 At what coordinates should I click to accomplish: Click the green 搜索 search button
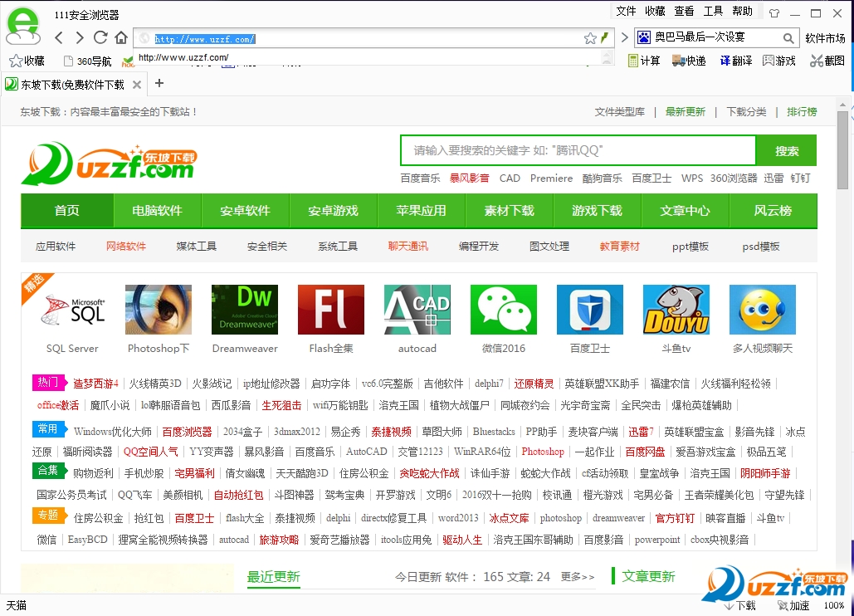(787, 151)
